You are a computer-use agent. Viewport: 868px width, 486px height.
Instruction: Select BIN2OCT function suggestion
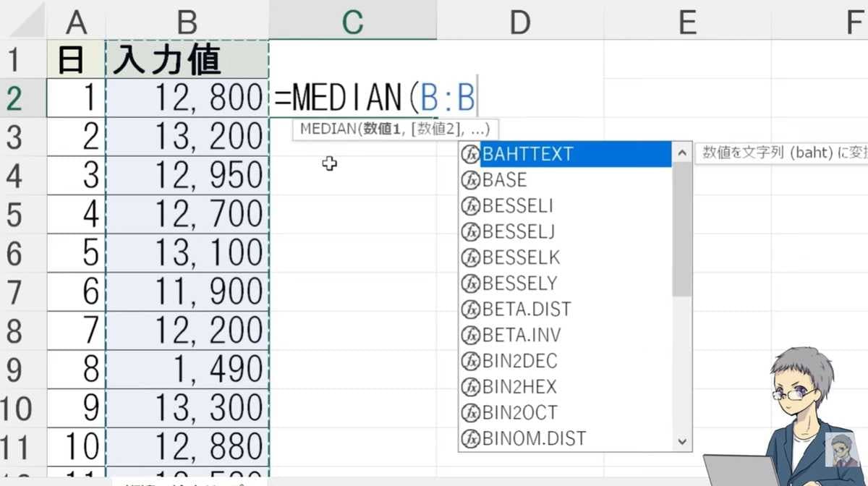click(x=519, y=413)
